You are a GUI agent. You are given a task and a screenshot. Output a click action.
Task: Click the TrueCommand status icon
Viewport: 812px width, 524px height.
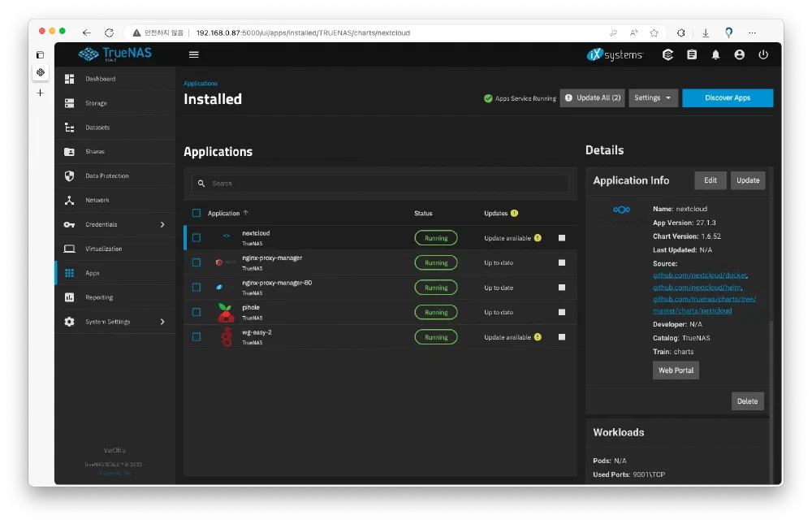pos(667,54)
